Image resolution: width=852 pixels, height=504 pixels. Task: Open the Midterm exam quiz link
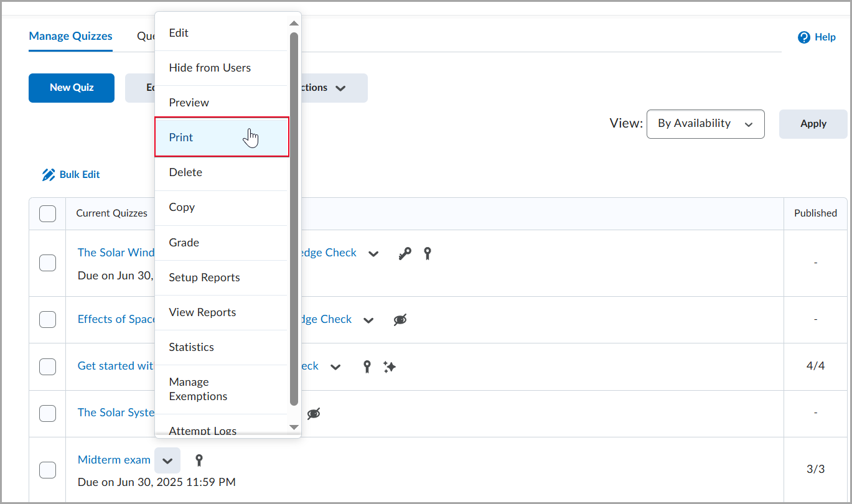point(114,460)
